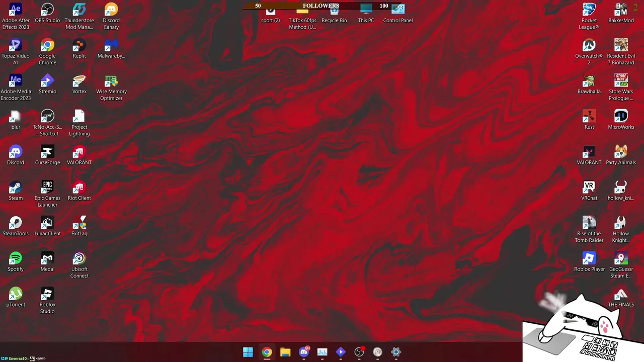Open the Windows Start menu
This screenshot has height=362, width=644.
coord(248,352)
